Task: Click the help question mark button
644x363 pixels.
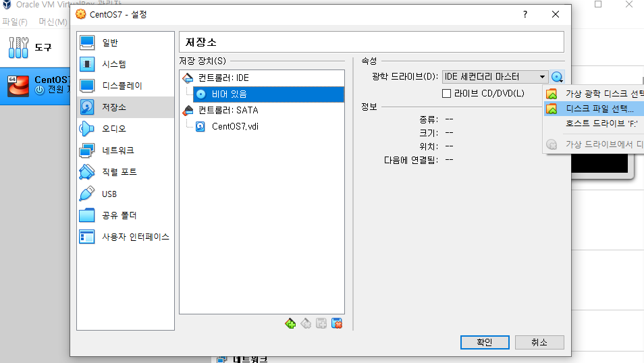Action: 525,14
